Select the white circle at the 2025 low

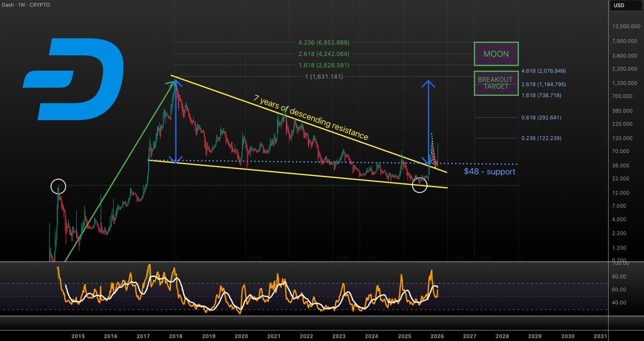click(x=419, y=186)
